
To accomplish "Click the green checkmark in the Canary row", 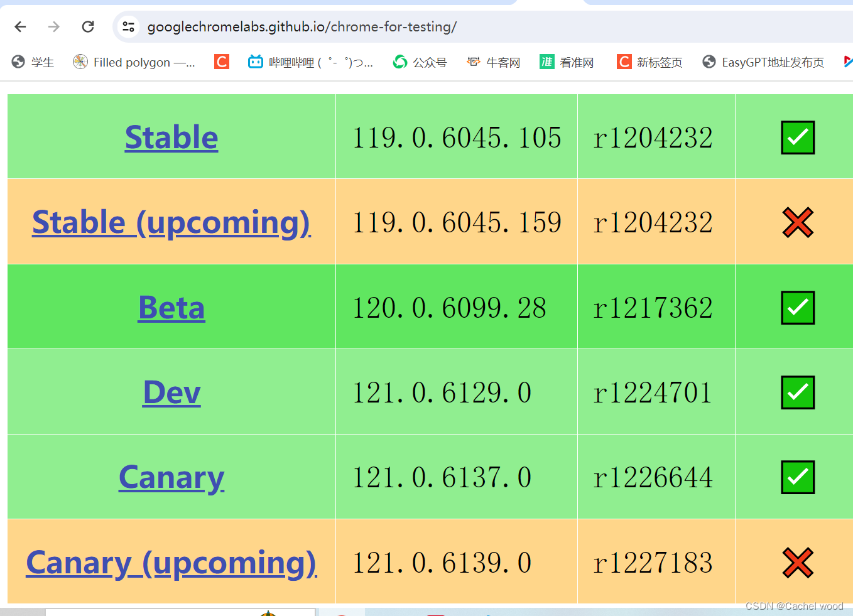I will (798, 477).
